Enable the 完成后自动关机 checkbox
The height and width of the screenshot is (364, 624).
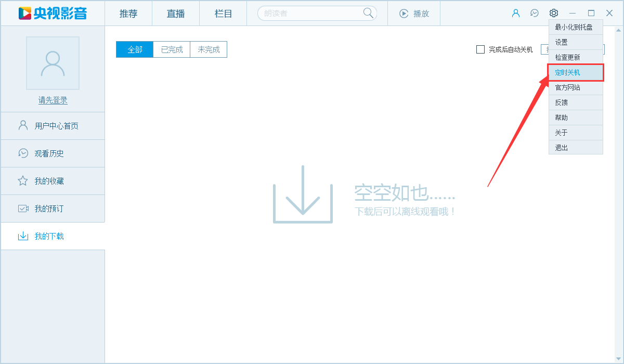tap(480, 49)
